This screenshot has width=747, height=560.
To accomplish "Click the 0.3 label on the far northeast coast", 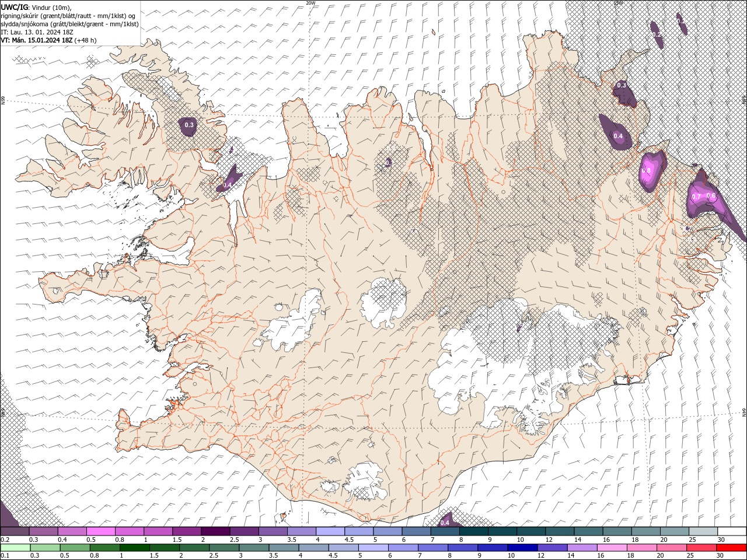I will 622,85.
